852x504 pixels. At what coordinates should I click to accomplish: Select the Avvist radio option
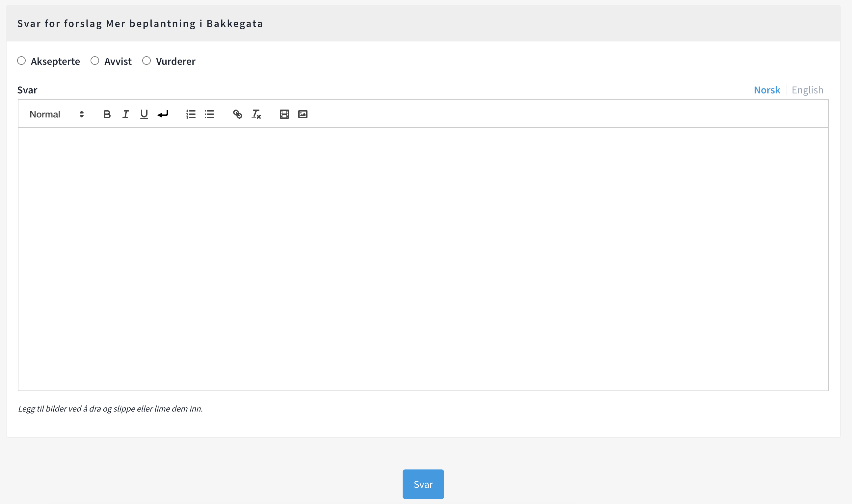(x=95, y=61)
